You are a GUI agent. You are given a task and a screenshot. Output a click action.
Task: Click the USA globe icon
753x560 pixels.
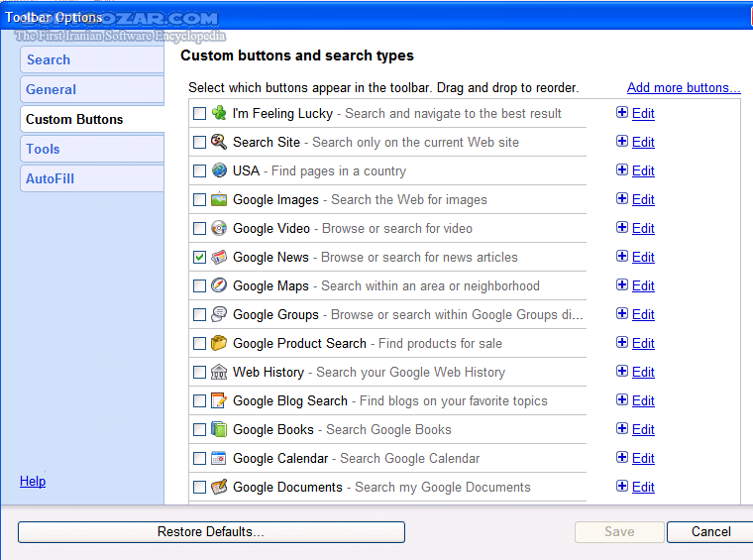tap(219, 170)
